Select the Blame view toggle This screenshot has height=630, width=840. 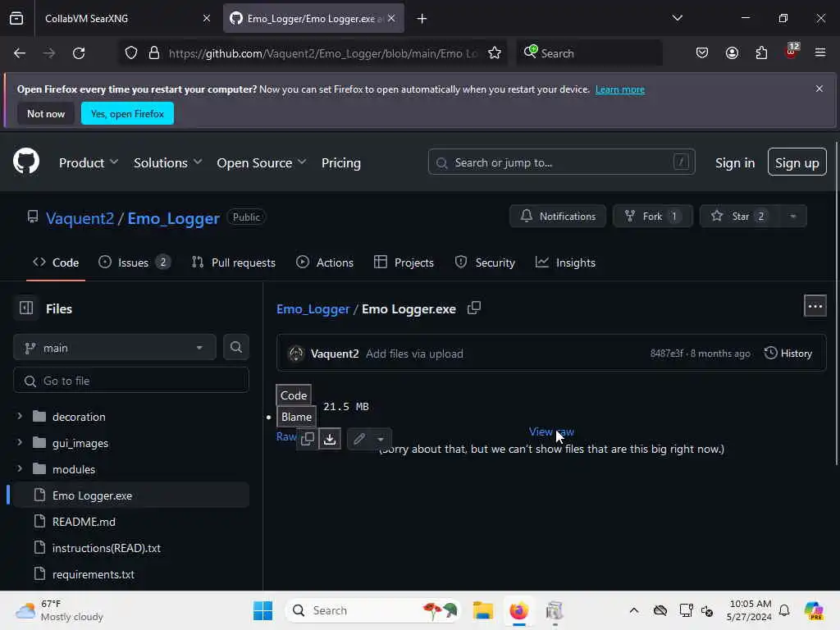(296, 416)
